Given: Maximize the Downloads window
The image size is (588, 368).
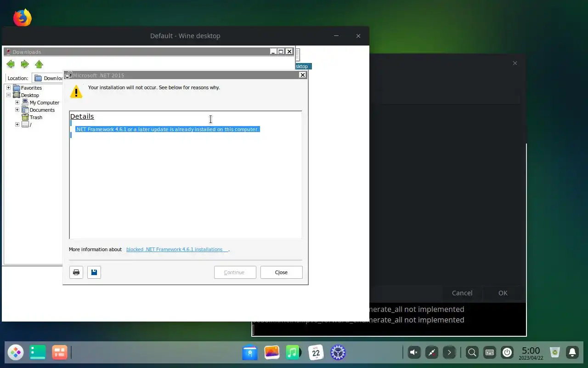Looking at the screenshot, I should point(281,52).
